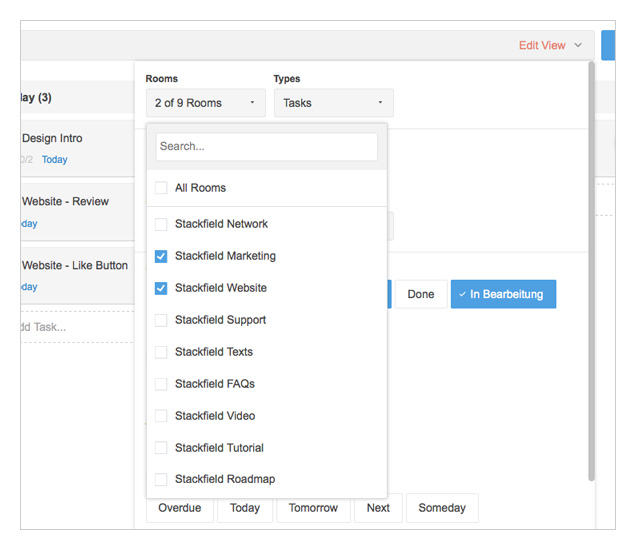The height and width of the screenshot is (550, 636).
Task: Check the Stackfield Roadmap room
Action: coord(161,479)
